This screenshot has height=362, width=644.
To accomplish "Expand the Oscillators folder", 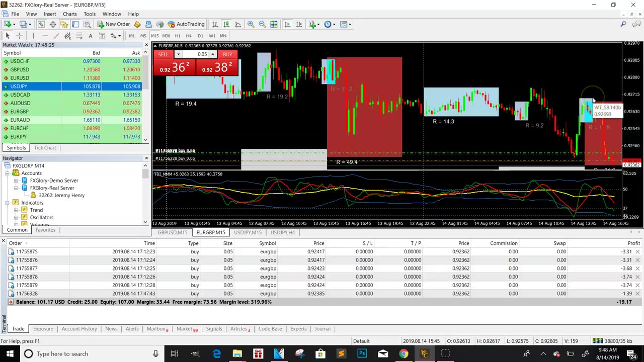I will (16, 217).
